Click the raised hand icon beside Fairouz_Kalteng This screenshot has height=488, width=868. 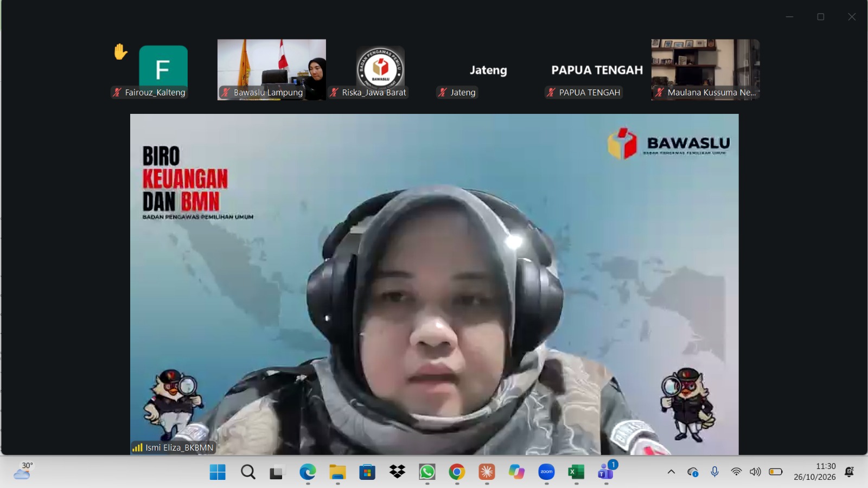[120, 52]
